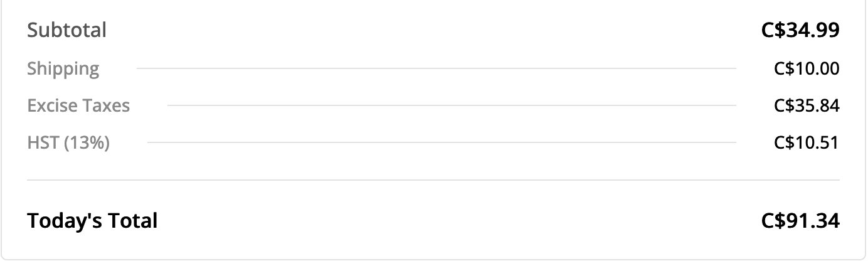Click the leader line beside Shipping
This screenshot has height=266, width=868.
pos(436,68)
